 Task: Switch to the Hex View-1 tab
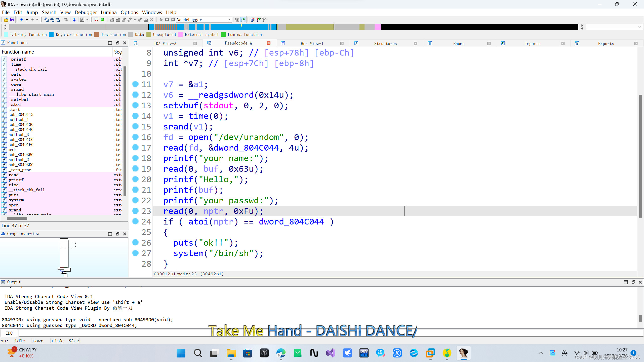[x=312, y=43]
